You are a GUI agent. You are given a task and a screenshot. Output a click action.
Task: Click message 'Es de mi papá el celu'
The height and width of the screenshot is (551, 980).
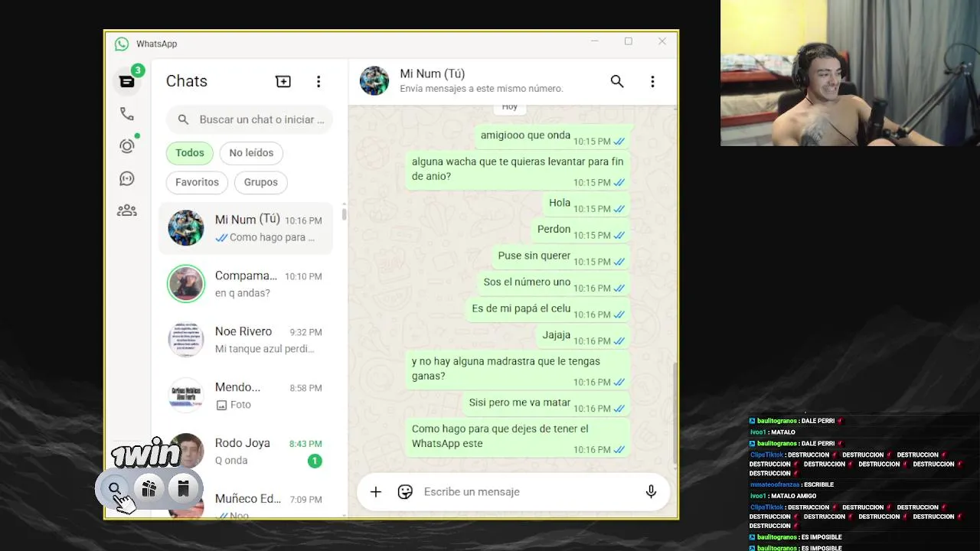548,309
